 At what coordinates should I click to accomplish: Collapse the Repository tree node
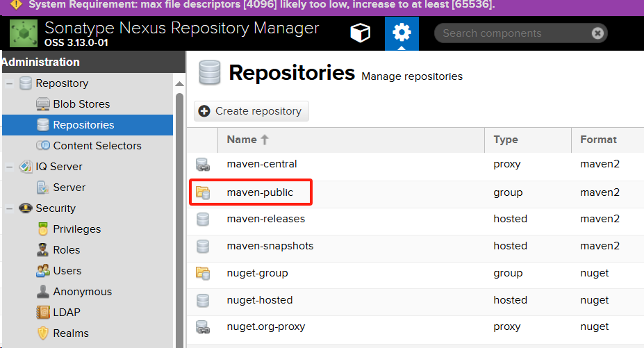(9, 83)
